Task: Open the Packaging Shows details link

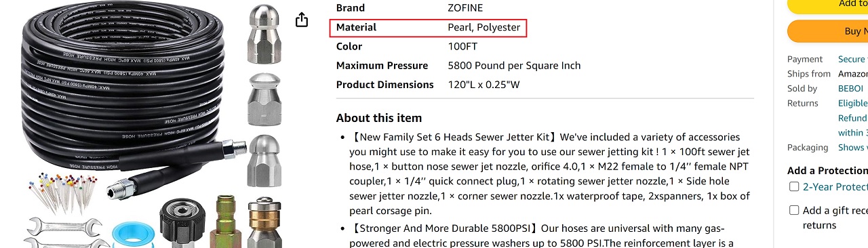Action: tap(853, 148)
